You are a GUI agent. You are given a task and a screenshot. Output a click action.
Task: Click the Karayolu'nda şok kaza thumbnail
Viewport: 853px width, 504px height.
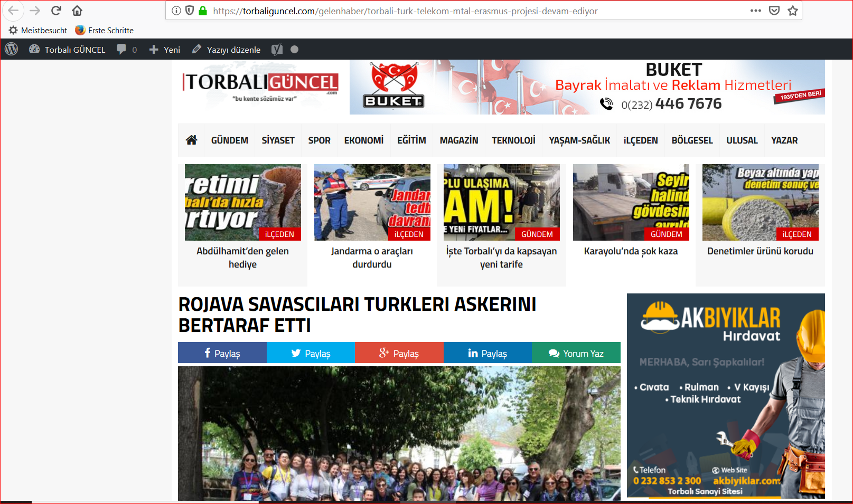click(631, 202)
